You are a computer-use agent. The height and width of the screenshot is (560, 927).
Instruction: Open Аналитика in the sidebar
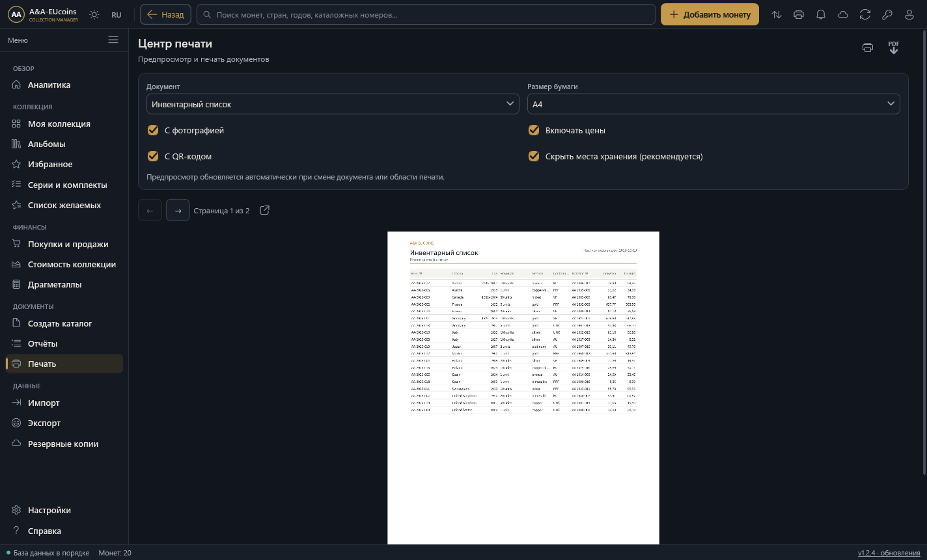coord(64,85)
